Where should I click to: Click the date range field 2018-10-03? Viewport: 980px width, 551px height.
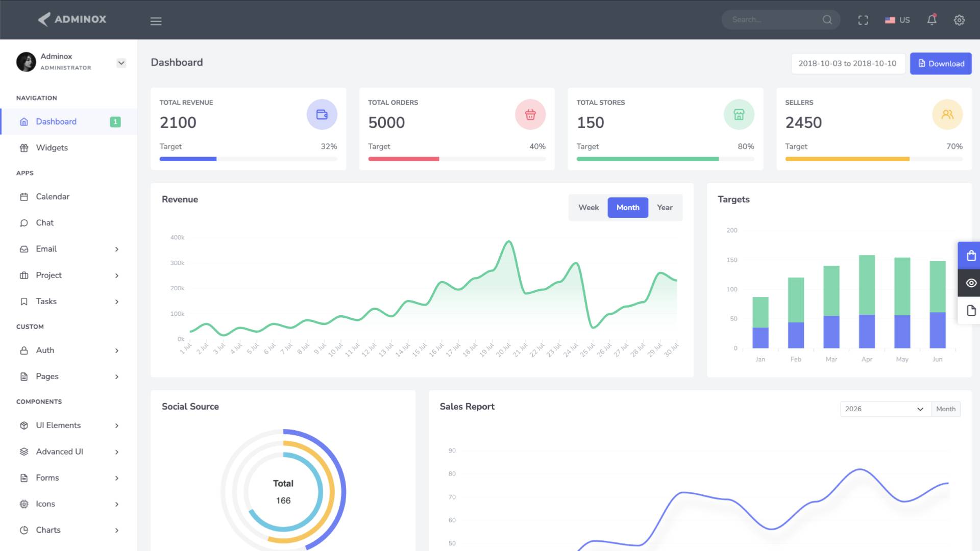click(x=848, y=64)
